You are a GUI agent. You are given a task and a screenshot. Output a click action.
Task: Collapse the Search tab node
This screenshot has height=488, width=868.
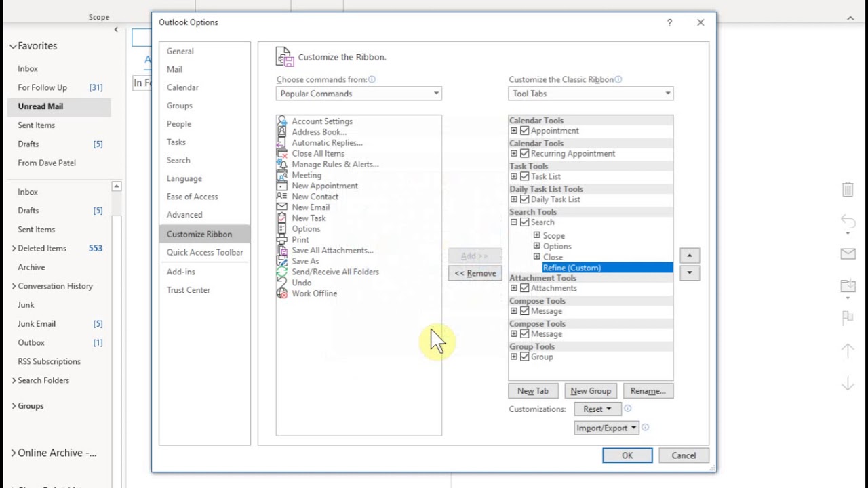point(513,222)
